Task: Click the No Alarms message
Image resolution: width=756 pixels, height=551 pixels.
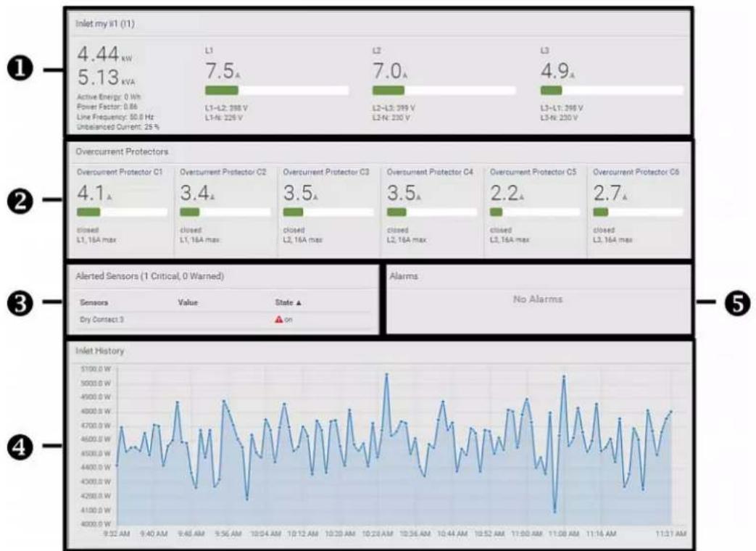Action: [538, 299]
